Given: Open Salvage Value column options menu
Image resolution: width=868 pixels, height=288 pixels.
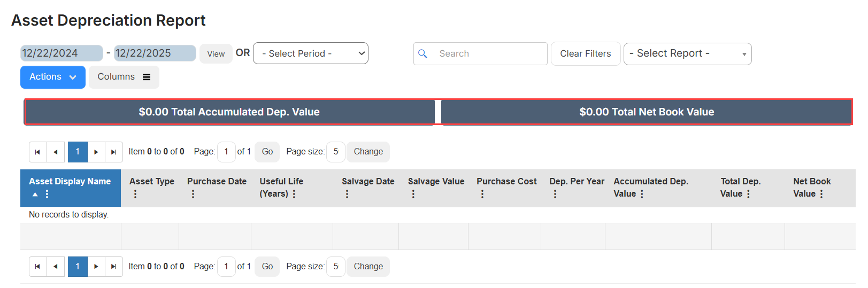Looking at the screenshot, I should pos(413,194).
